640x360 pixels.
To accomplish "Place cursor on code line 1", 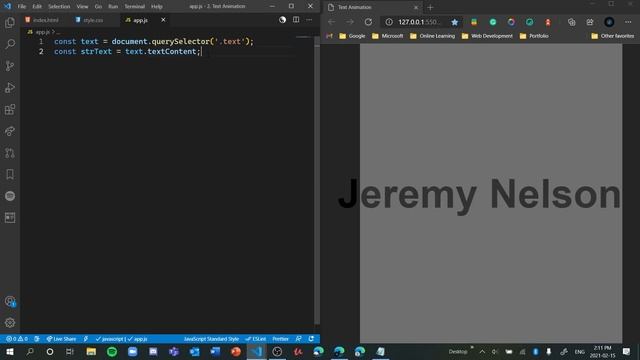I will [x=153, y=42].
